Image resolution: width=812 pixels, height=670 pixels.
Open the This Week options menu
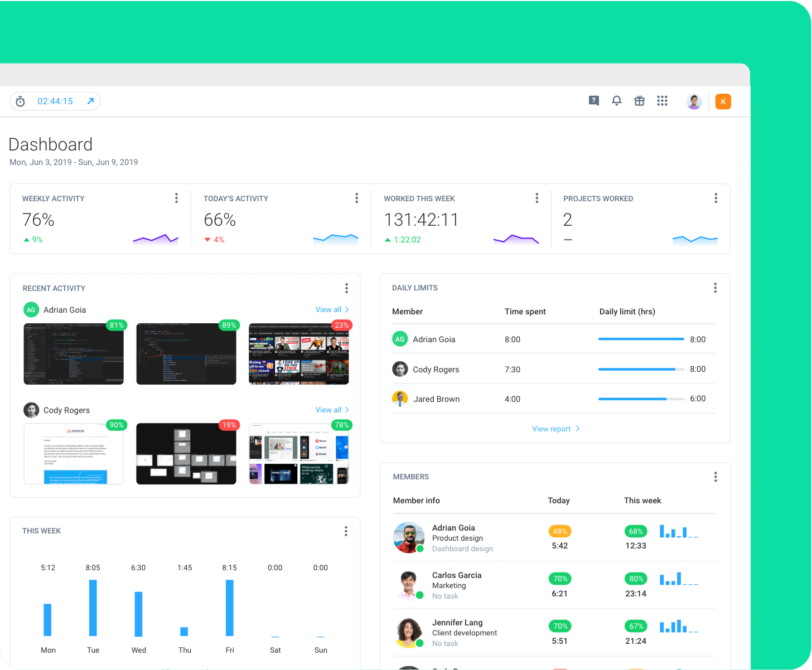coord(346,531)
